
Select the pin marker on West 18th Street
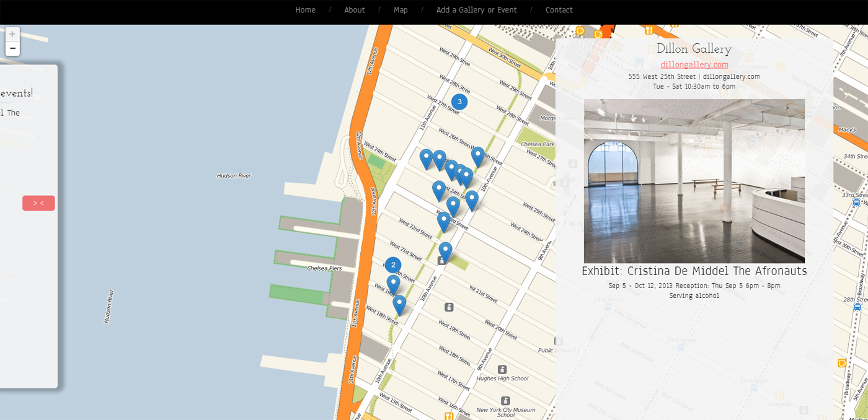[x=399, y=306]
